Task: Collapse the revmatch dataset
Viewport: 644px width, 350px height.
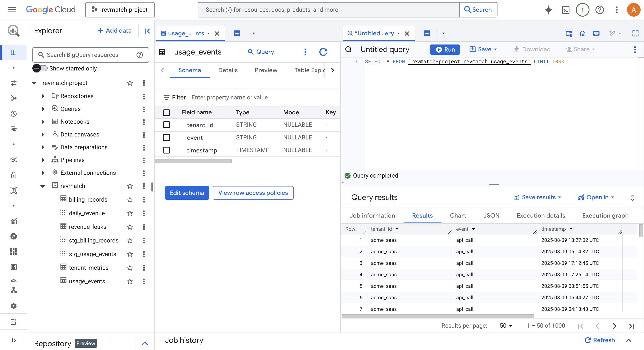Action: pos(43,186)
